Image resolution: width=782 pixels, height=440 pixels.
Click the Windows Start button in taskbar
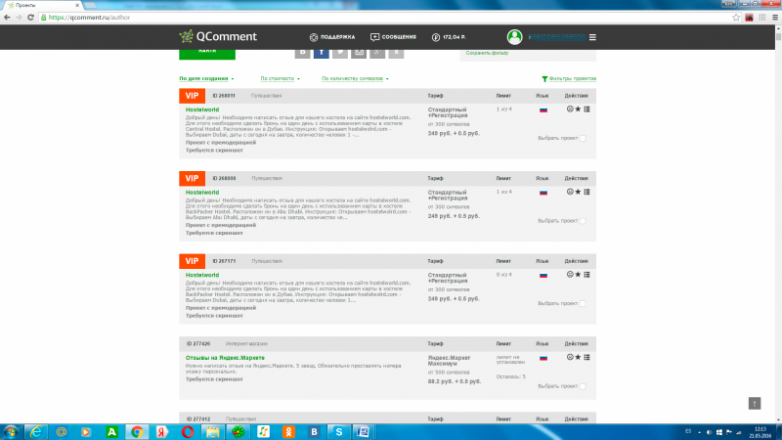[x=12, y=431]
